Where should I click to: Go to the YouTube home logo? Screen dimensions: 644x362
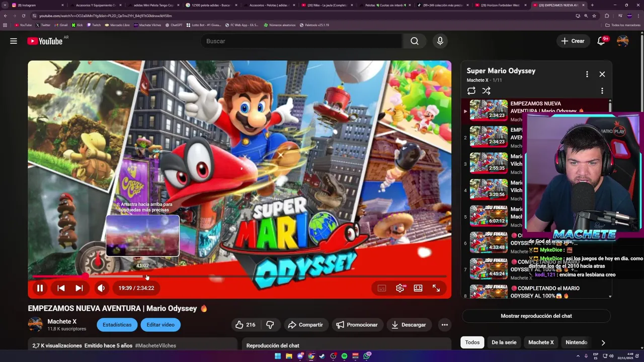click(x=45, y=41)
